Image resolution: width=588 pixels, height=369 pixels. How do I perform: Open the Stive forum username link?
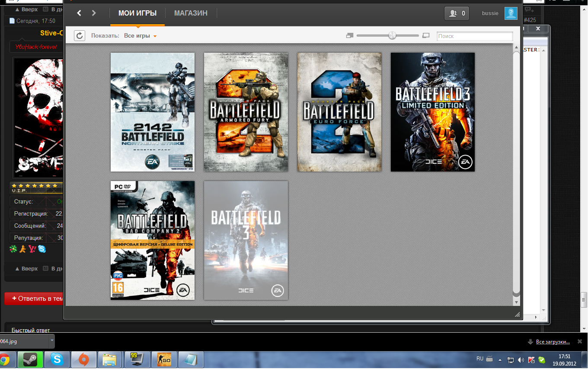[51, 33]
